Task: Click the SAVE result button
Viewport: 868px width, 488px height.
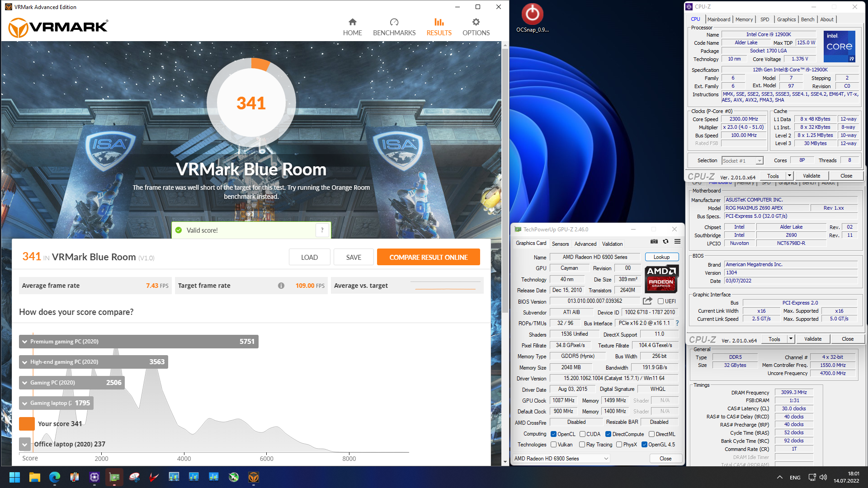Action: pyautogui.click(x=354, y=257)
